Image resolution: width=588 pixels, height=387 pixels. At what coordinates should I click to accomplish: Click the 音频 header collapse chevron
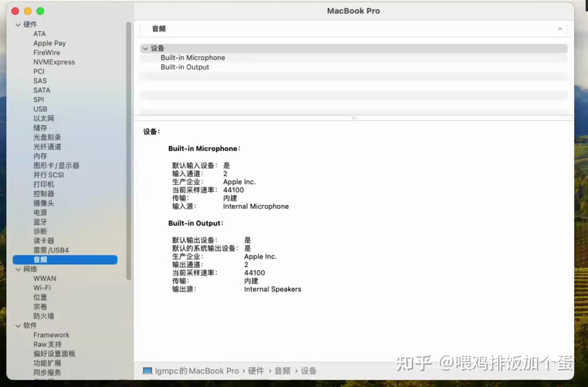click(x=560, y=29)
